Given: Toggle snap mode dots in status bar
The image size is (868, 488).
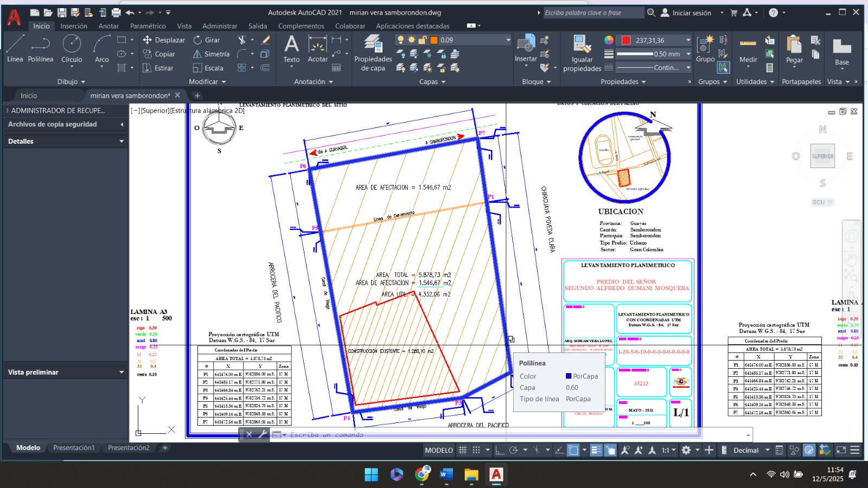Looking at the screenshot, I should click(476, 450).
